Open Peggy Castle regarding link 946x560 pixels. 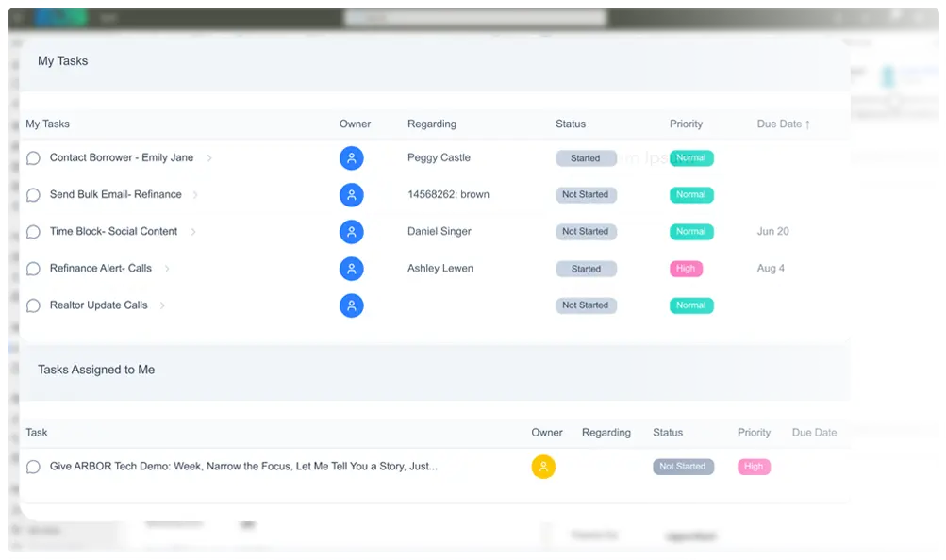pyautogui.click(x=439, y=158)
